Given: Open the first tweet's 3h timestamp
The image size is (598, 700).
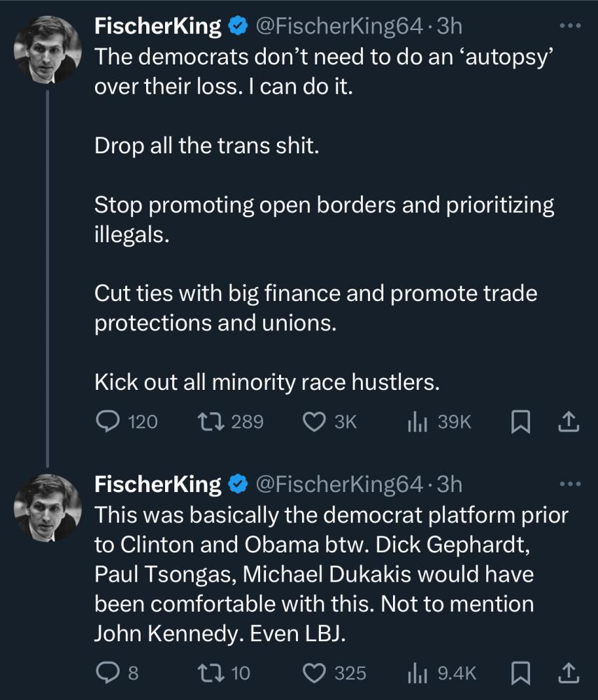Looking at the screenshot, I should (449, 26).
